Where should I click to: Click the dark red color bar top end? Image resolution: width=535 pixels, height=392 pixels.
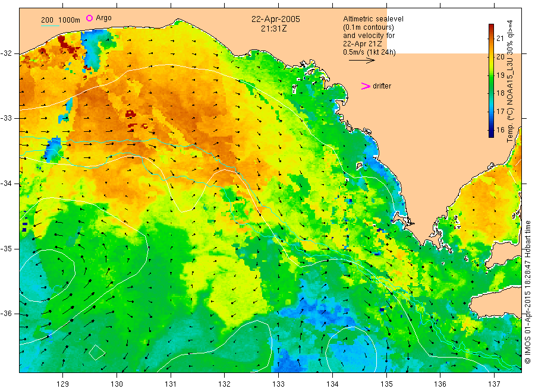[x=491, y=26]
